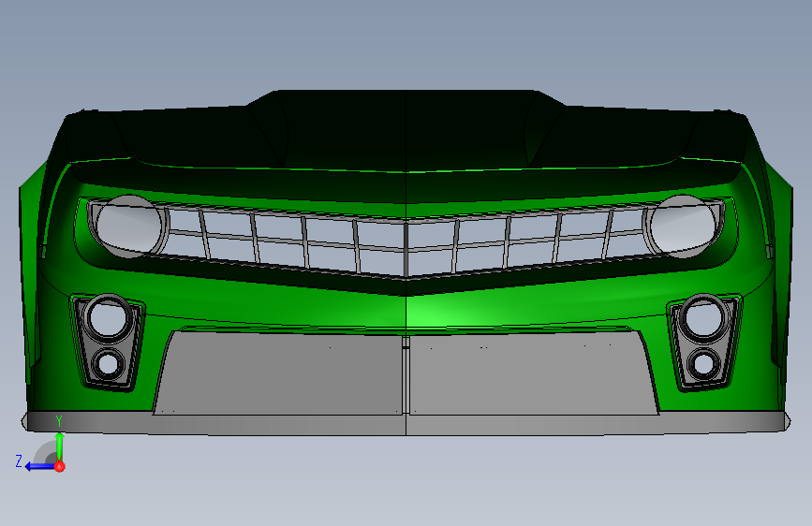Select the large round headlight on the right side

coord(683,226)
